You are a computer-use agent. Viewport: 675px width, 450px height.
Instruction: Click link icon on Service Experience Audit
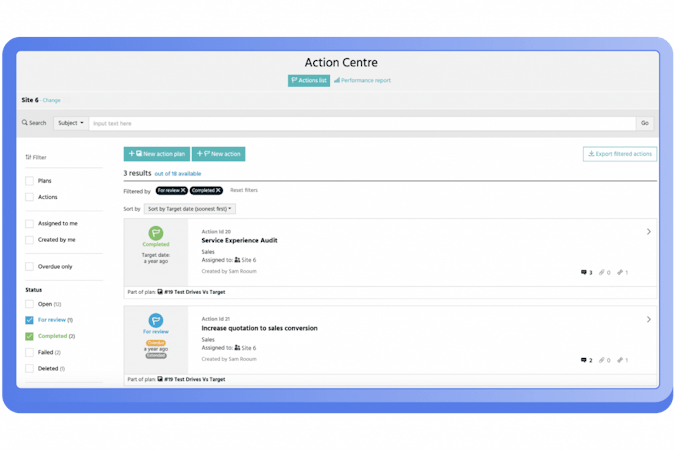click(x=620, y=272)
